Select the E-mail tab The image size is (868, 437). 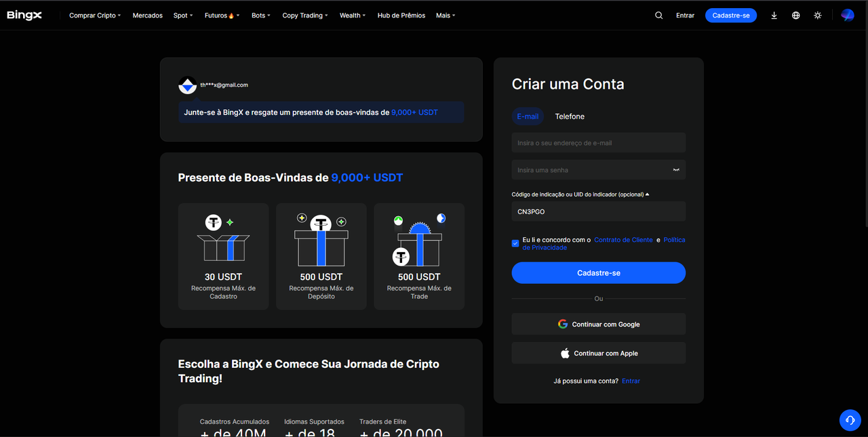pos(528,117)
